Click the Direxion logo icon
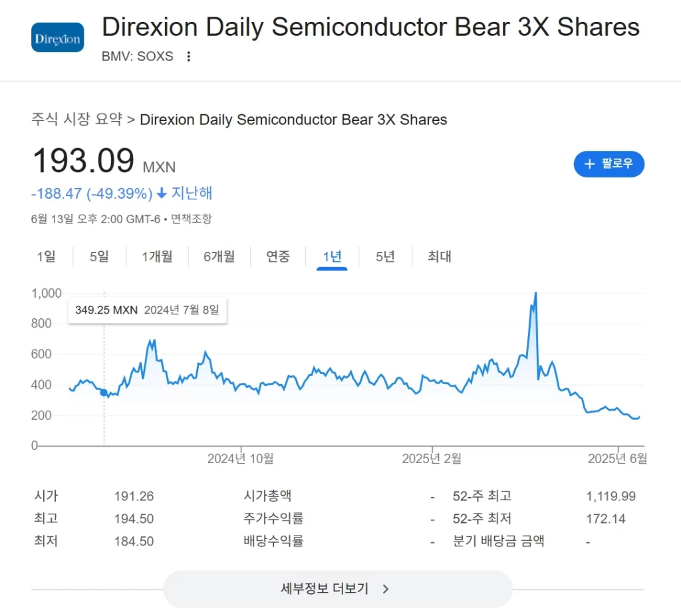Screen dimensions: 681x616 [57, 37]
